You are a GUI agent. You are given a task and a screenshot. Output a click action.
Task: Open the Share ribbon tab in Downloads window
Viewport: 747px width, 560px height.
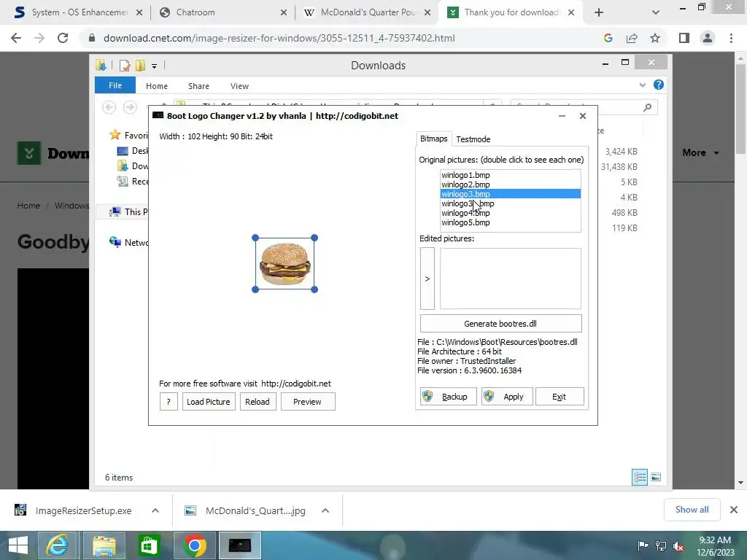[198, 86]
